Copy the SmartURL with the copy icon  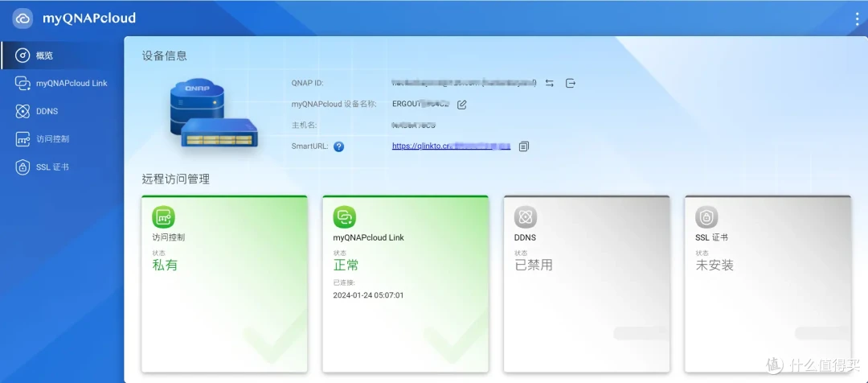(524, 146)
